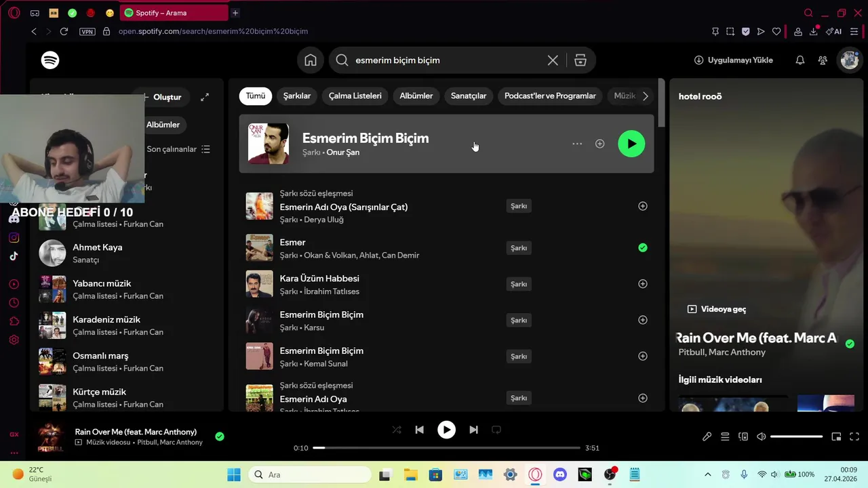Mute using the volume speaker icon
The image size is (868, 488).
coord(761,436)
